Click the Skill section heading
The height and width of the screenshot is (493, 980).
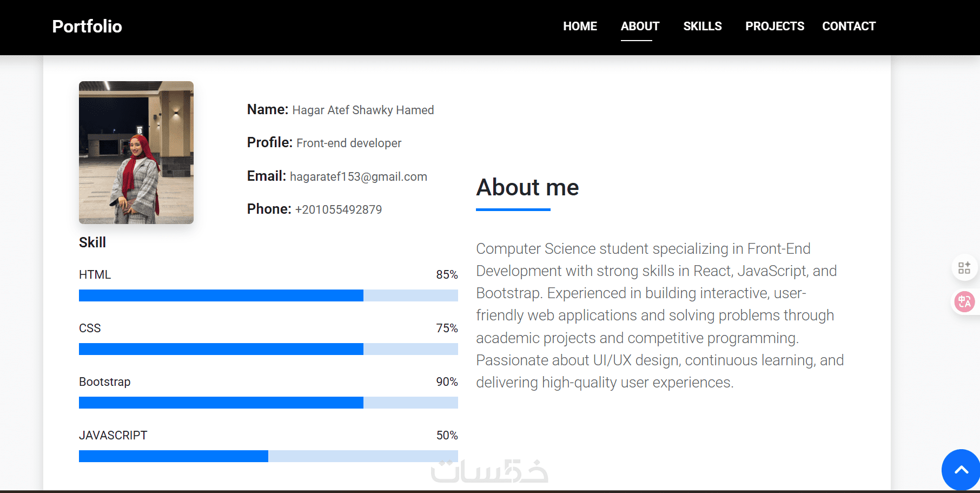92,242
